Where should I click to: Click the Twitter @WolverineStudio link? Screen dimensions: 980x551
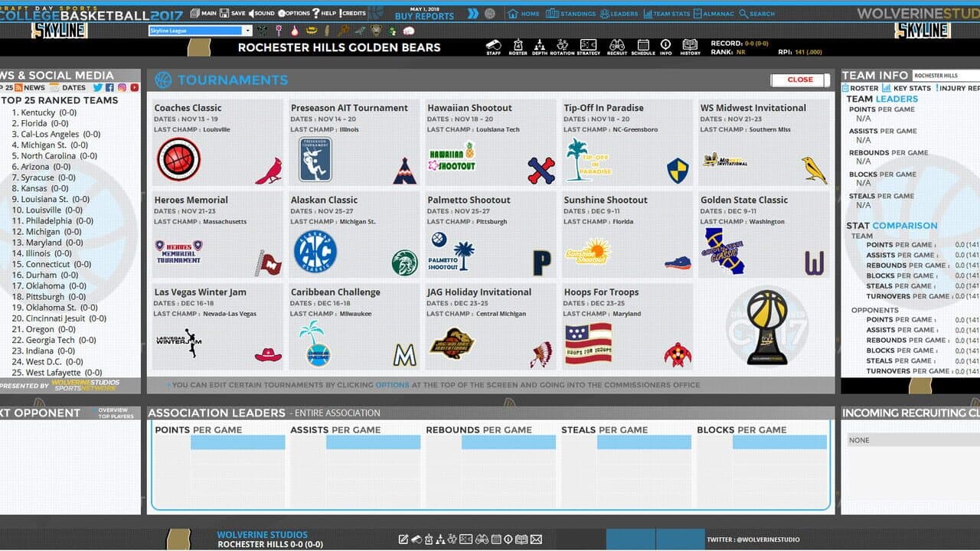(753, 540)
